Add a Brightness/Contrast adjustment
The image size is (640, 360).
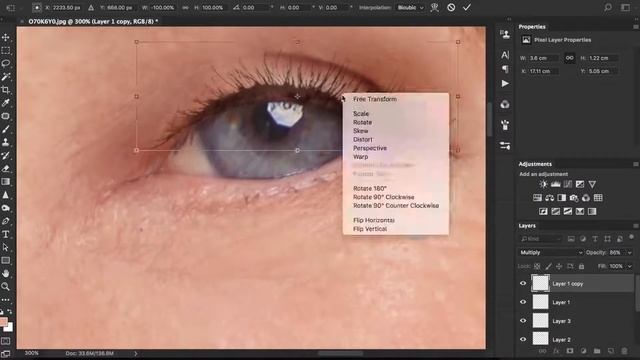coord(543,184)
